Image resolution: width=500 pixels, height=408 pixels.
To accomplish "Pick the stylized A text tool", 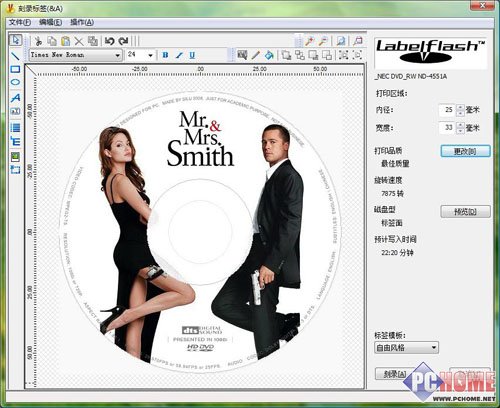I will (15, 98).
